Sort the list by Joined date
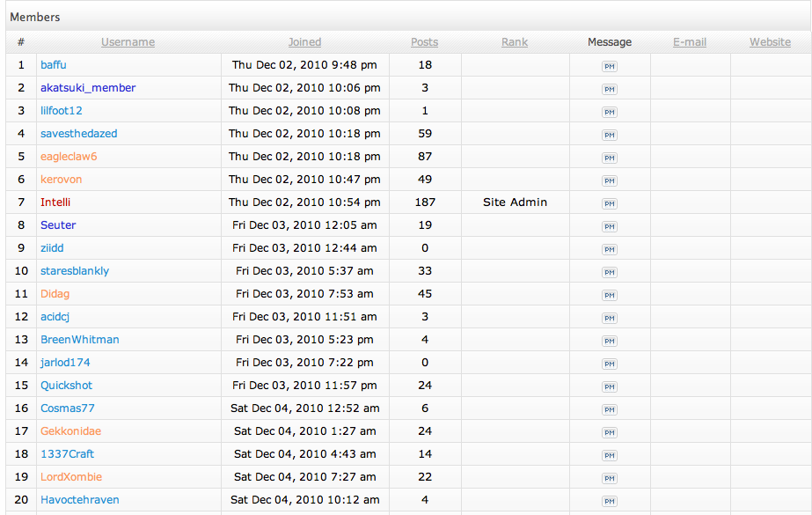812x515 pixels. [304, 42]
